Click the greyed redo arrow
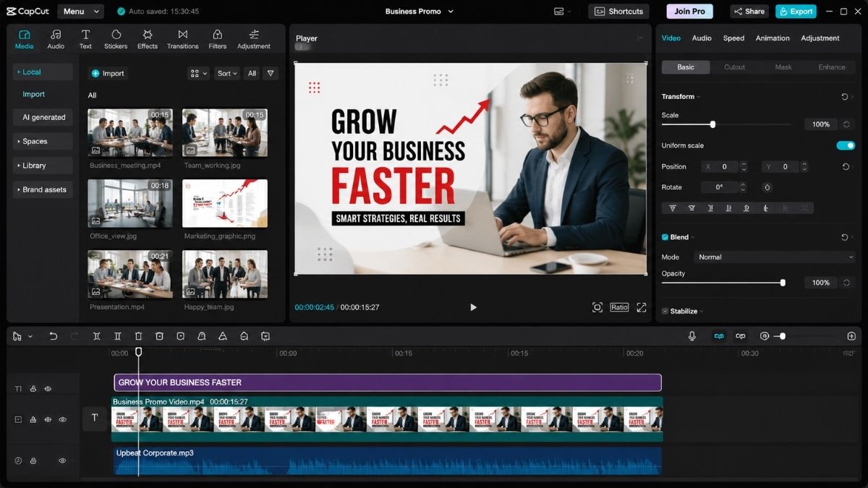 click(x=75, y=336)
